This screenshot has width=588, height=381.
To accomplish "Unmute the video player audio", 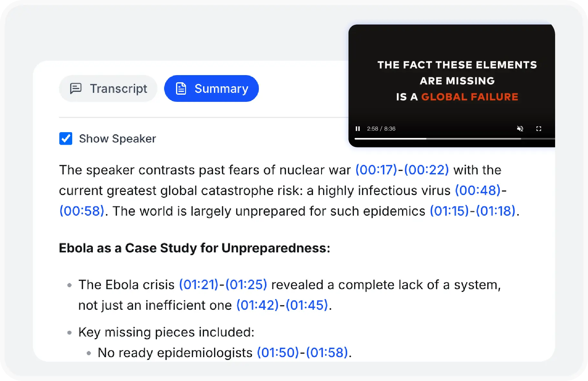I will click(x=520, y=129).
